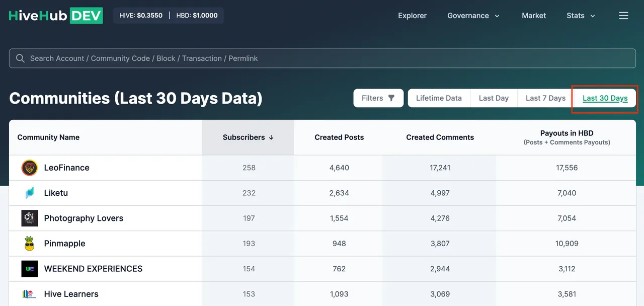Expand the Stats dropdown
The image size is (644, 306).
point(581,16)
